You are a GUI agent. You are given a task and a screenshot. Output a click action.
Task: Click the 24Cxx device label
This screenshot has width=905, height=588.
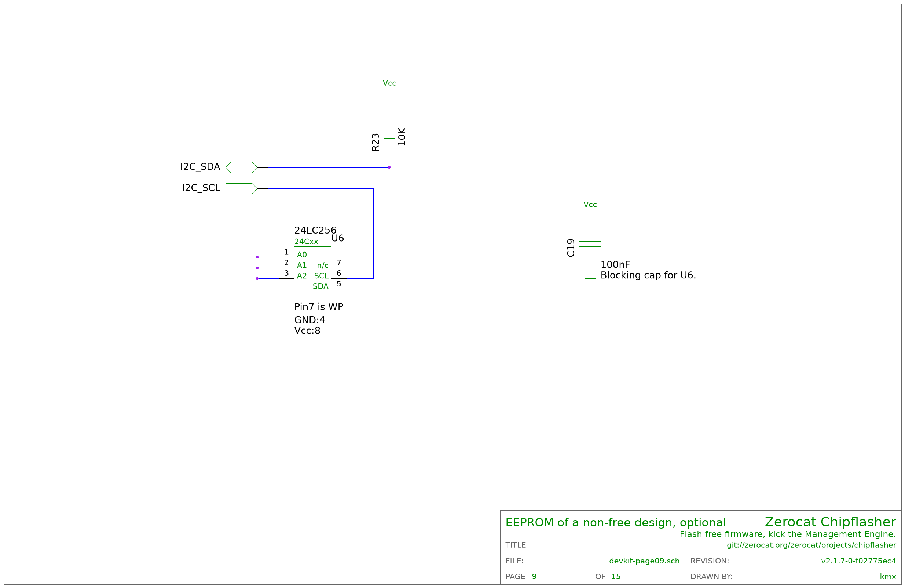coord(306,241)
